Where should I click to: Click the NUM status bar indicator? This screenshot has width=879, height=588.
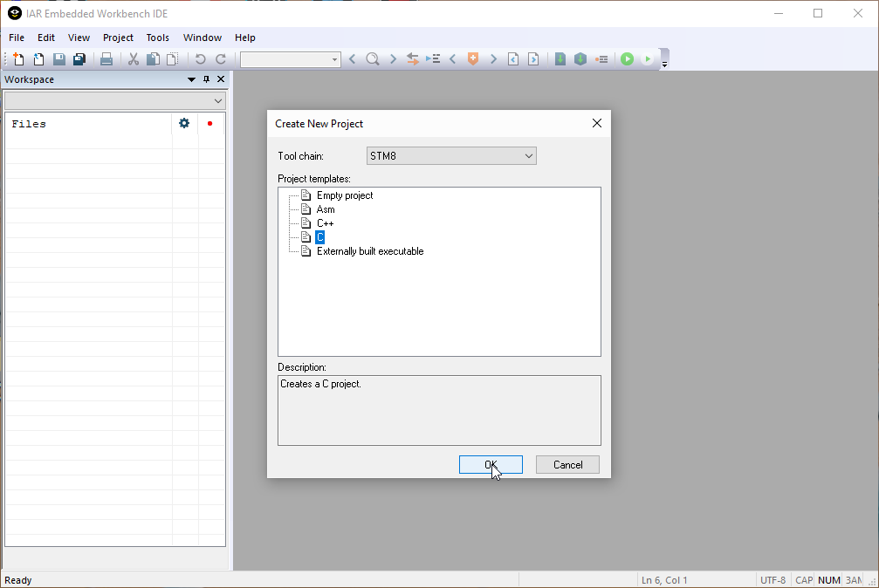(x=829, y=580)
